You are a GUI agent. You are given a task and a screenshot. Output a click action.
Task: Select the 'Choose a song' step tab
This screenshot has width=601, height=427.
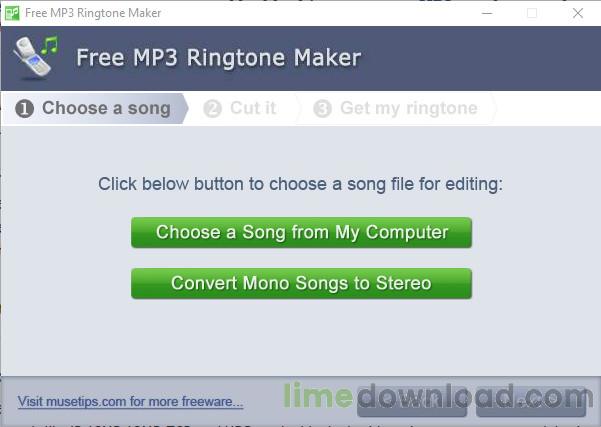point(95,108)
